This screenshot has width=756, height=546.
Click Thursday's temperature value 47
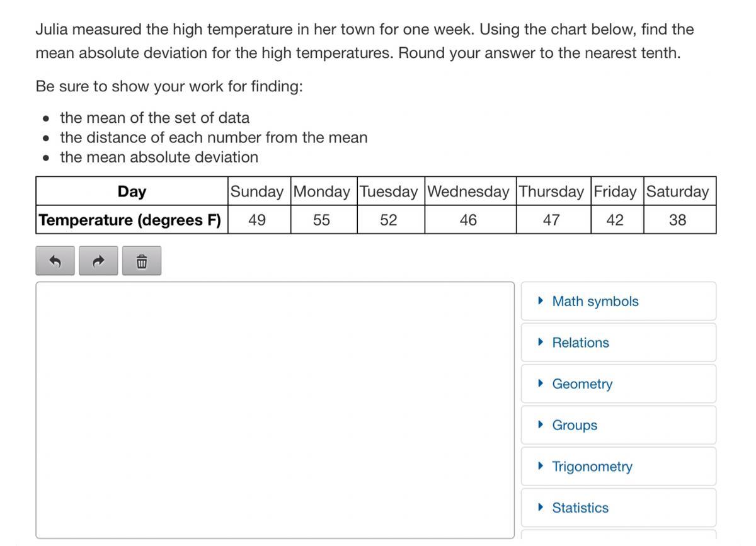[x=551, y=220]
